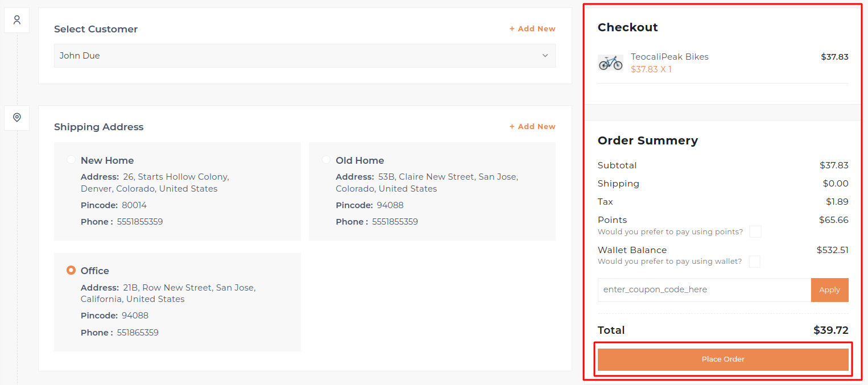Add New customer link in Select Customer
This screenshot has height=385, width=868.
[x=532, y=29]
